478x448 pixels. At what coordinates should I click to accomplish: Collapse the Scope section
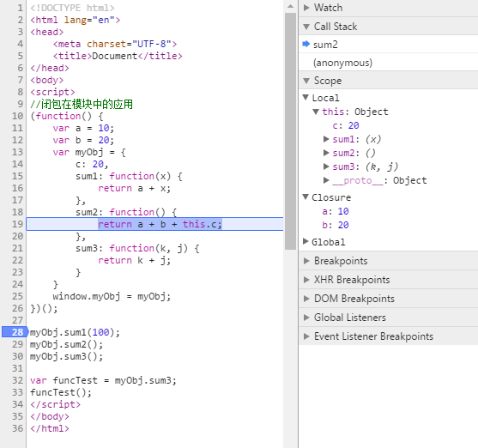pyautogui.click(x=306, y=81)
